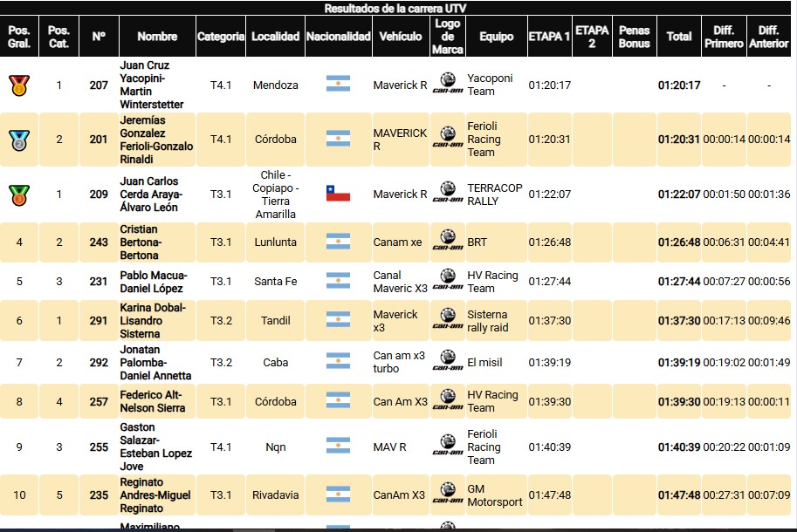The image size is (797, 532).
Task: Click Can-Am logo in El misil row
Action: click(x=447, y=362)
